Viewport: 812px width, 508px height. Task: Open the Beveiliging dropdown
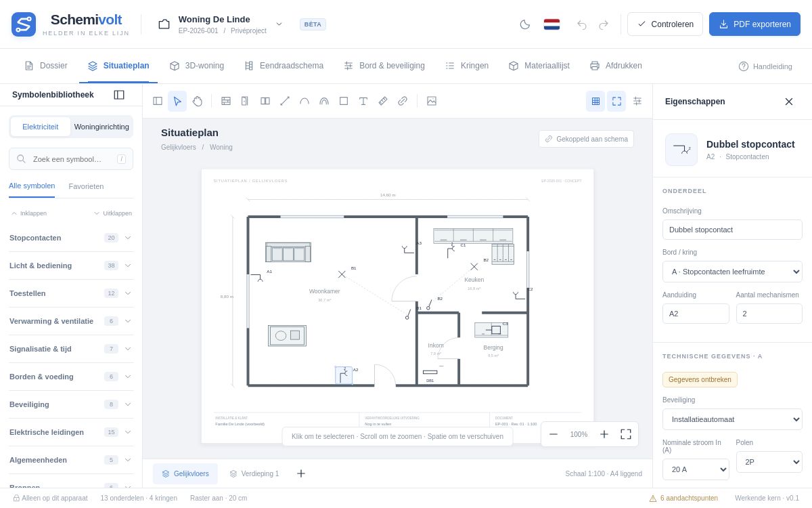732,419
